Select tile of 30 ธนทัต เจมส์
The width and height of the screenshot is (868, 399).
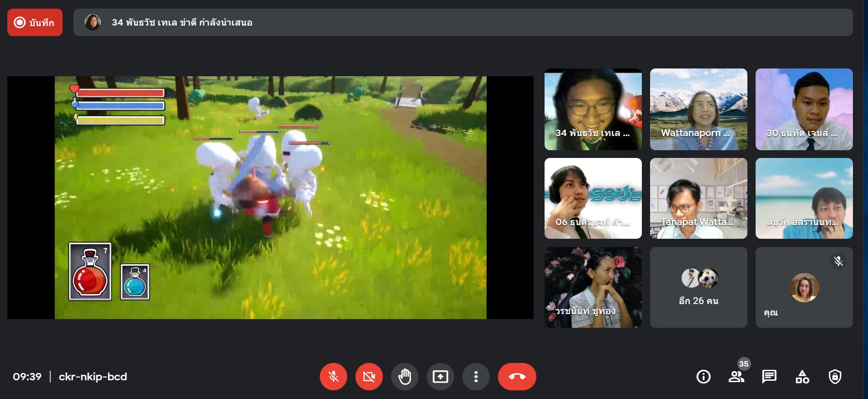(x=804, y=109)
